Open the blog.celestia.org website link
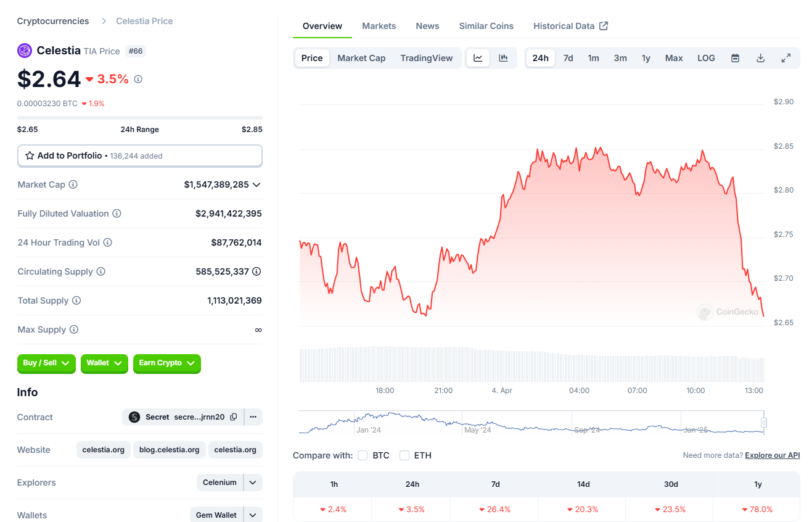 [170, 450]
